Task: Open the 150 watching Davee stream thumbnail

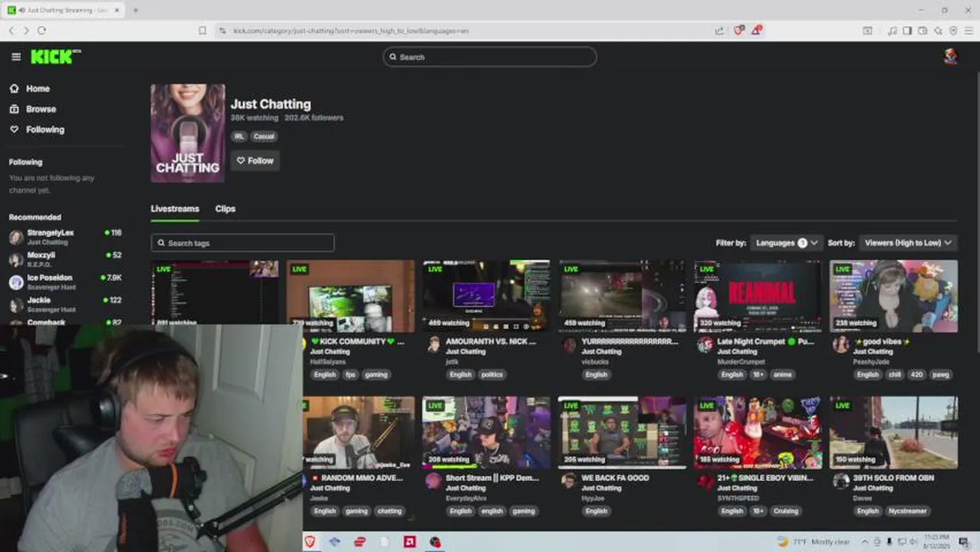Action: tap(893, 432)
